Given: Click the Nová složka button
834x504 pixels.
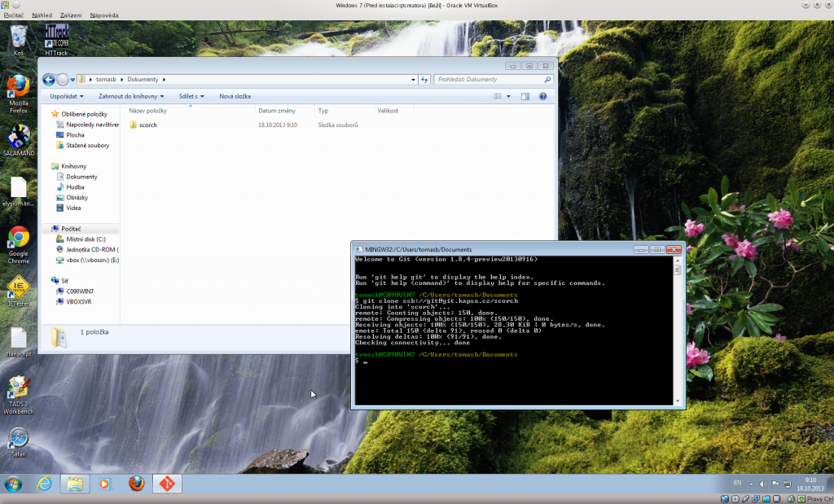Looking at the screenshot, I should pyautogui.click(x=235, y=96).
